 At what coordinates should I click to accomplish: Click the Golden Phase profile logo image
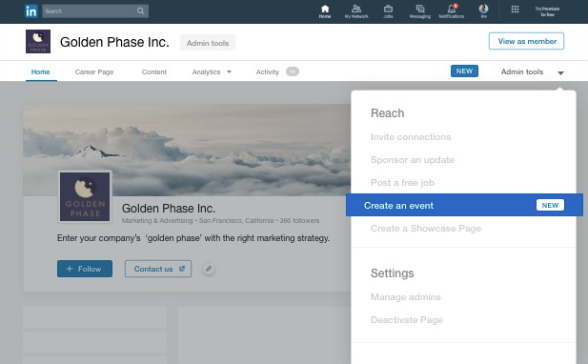[x=85, y=196]
